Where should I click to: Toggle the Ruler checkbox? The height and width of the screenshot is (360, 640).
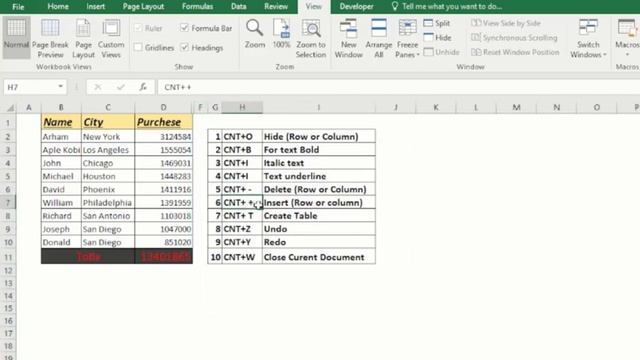[138, 28]
